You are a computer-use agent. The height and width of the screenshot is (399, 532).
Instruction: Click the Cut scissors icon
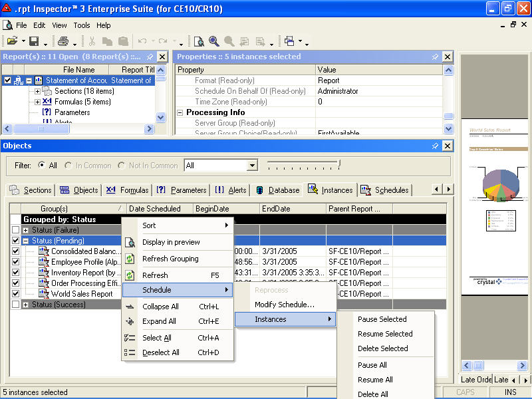92,41
